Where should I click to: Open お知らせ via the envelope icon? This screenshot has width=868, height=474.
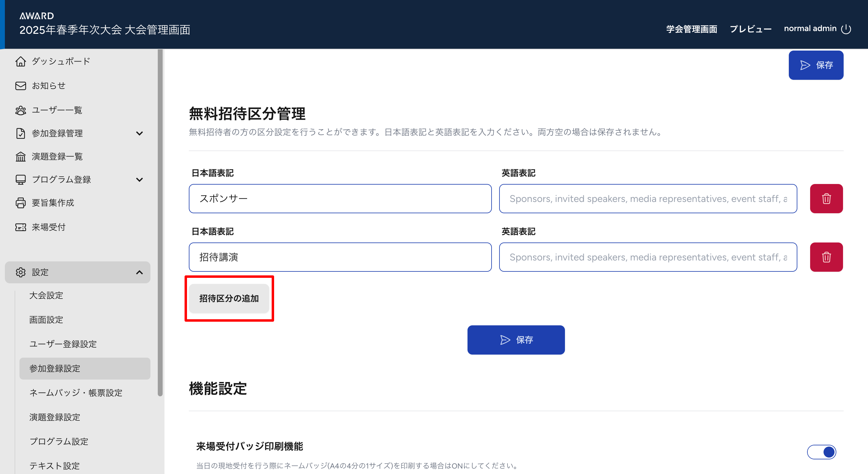pos(20,86)
